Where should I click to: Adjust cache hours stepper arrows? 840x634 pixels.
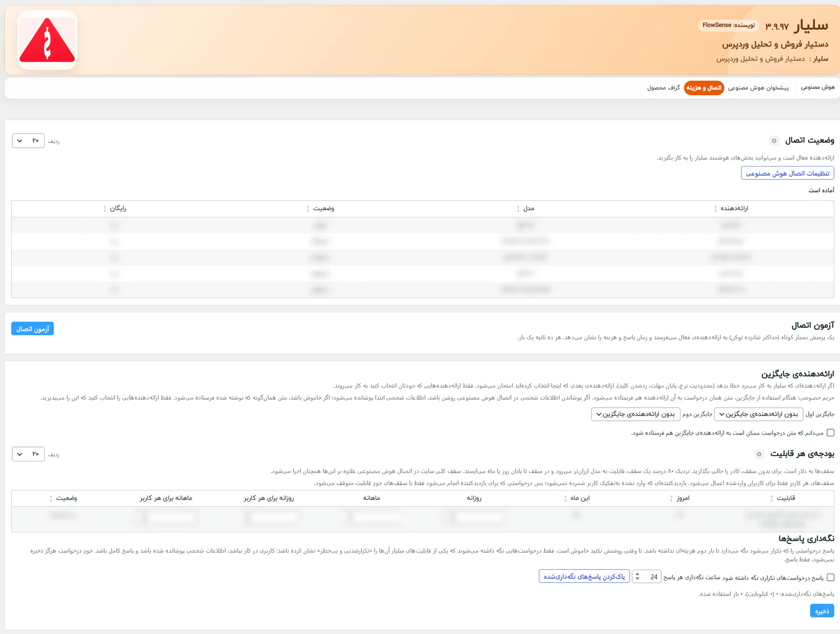tap(637, 577)
